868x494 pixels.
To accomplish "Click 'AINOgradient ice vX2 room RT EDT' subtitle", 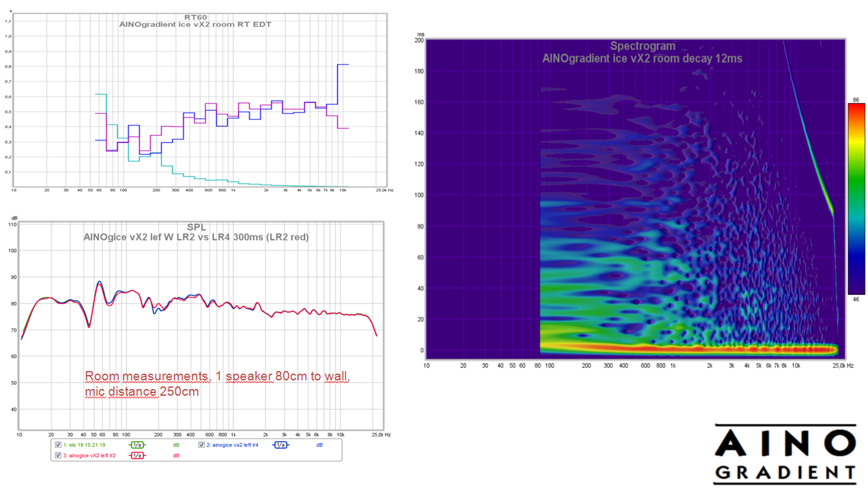I will [x=195, y=25].
